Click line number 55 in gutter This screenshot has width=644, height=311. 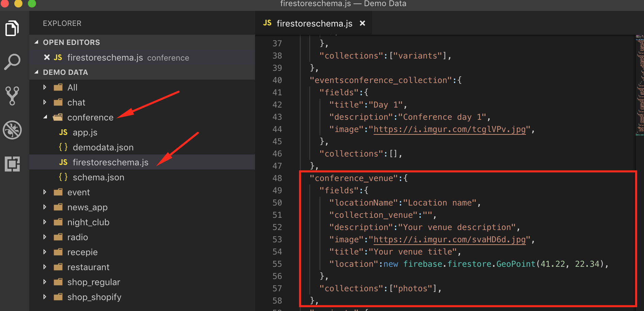[x=277, y=264]
